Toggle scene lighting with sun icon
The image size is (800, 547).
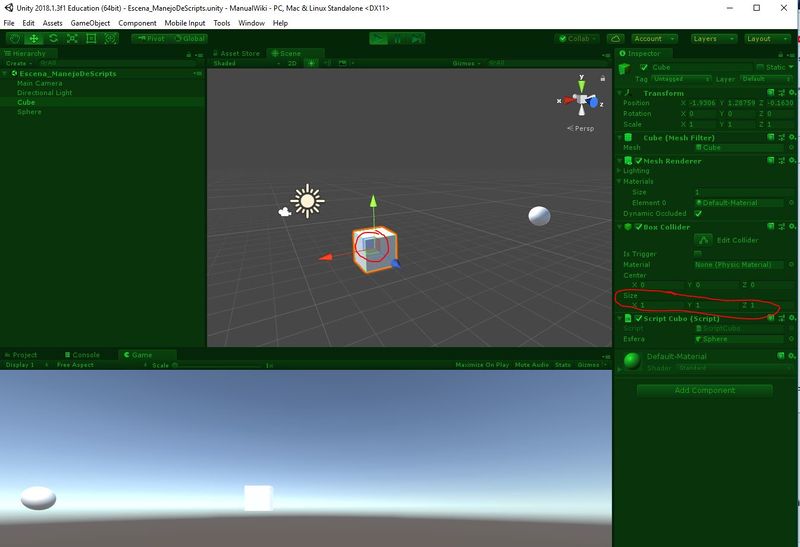click(x=311, y=63)
